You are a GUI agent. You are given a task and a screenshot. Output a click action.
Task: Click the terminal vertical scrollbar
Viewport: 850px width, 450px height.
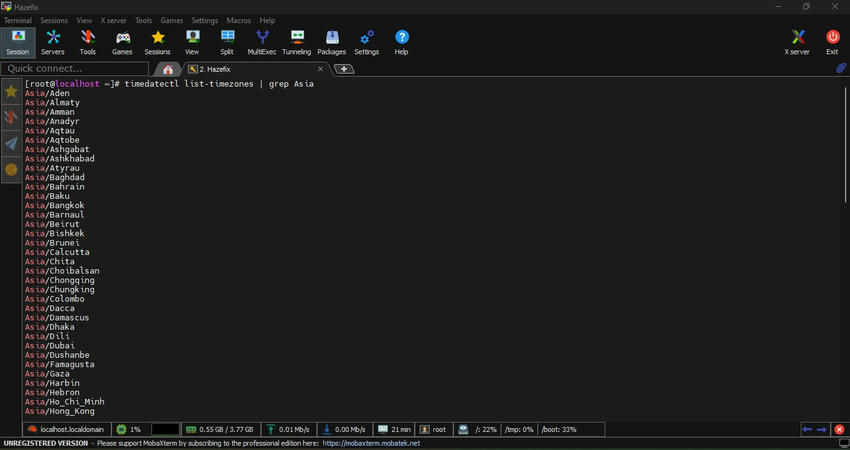pos(846,144)
